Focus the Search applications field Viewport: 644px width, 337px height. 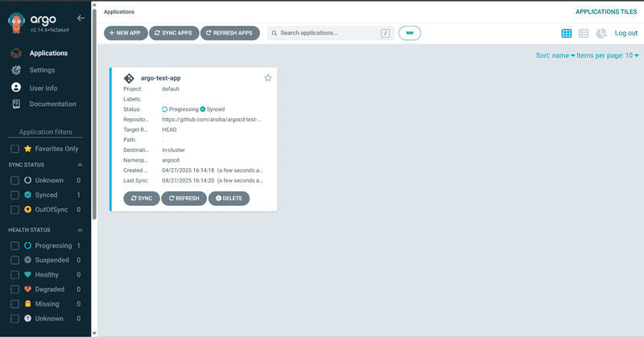[331, 33]
